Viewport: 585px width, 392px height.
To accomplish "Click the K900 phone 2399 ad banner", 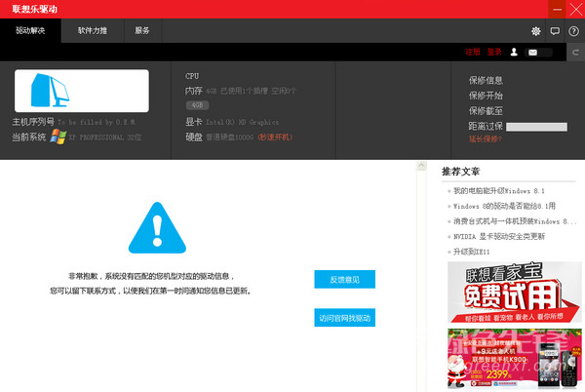I will tap(515, 359).
